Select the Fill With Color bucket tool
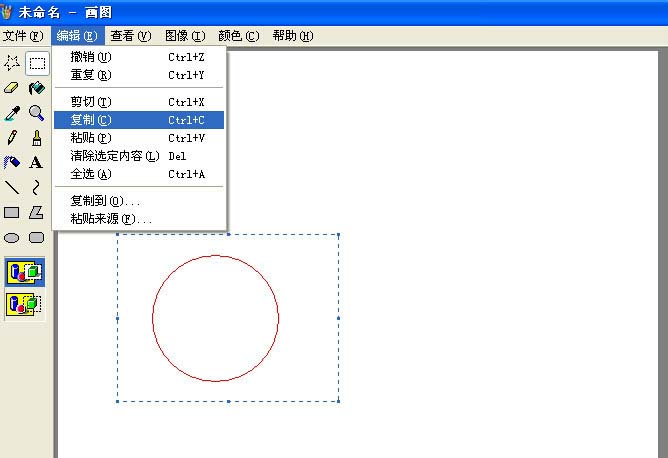Viewport: 668px width, 458px height. (x=37, y=88)
